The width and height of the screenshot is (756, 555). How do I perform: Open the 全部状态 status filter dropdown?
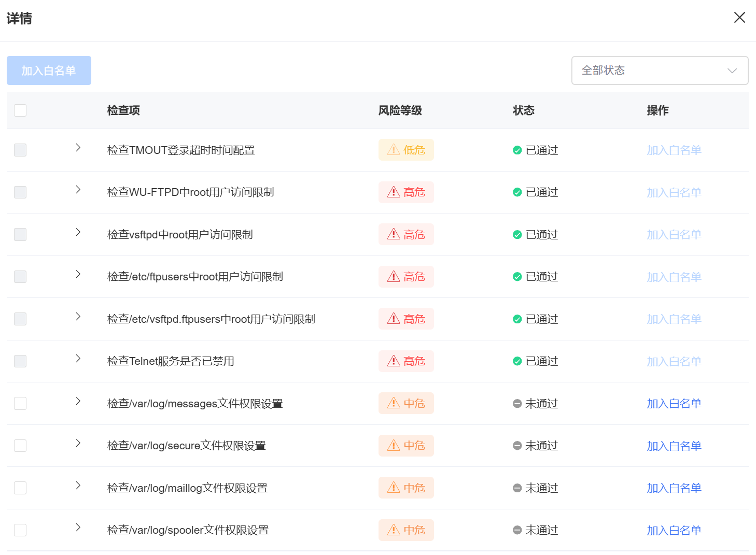660,70
